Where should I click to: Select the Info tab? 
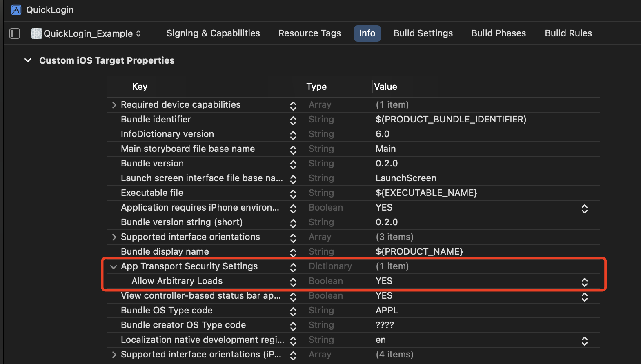(x=367, y=33)
